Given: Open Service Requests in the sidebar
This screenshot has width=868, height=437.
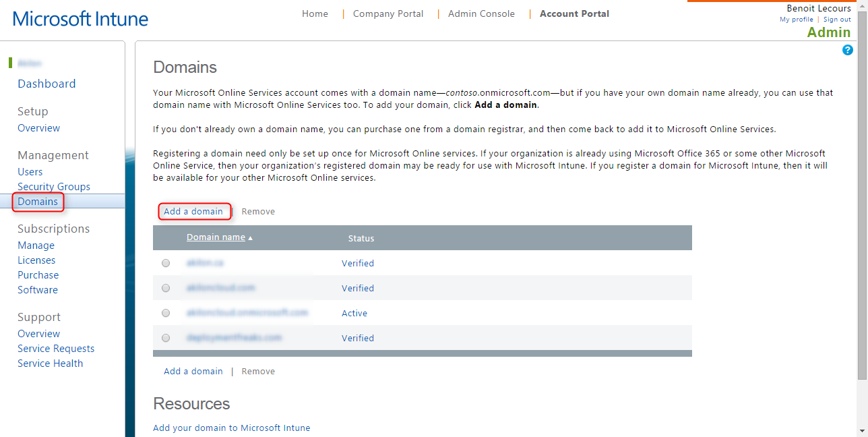Looking at the screenshot, I should coord(56,349).
